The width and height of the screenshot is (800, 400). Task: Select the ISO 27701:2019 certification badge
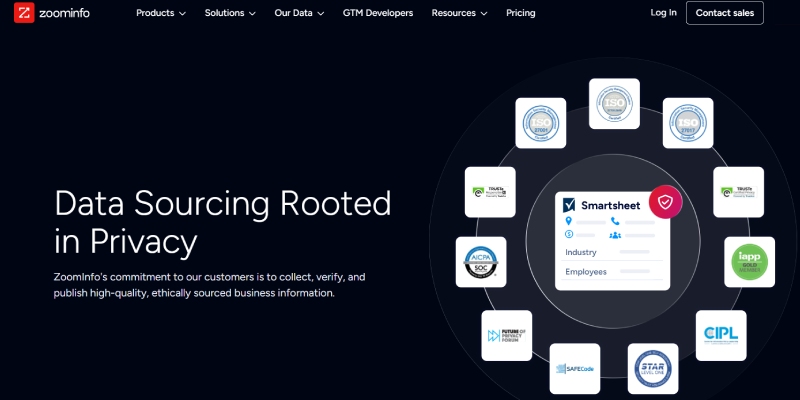click(614, 104)
